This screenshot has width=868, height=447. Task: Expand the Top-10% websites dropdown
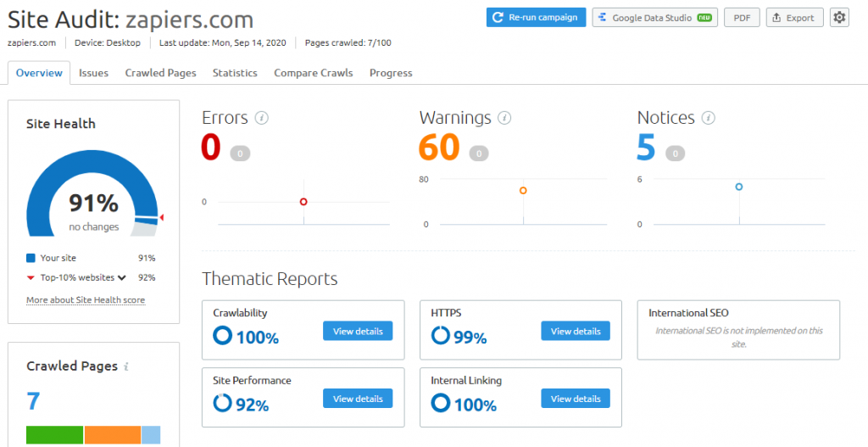121,277
